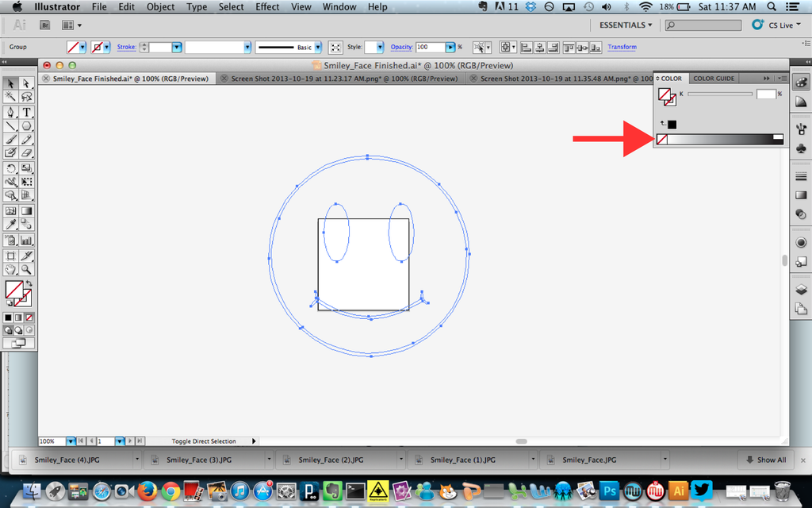Select the Direct Selection tool
This screenshot has width=812, height=508.
[26, 83]
